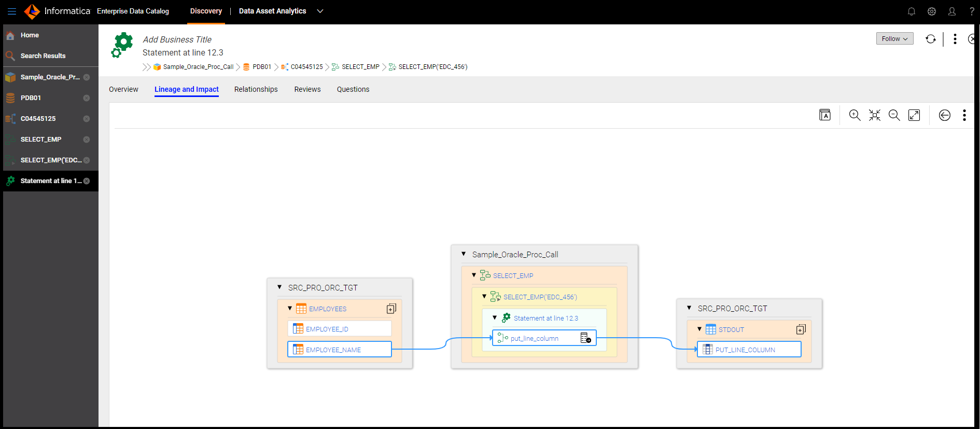Close the SELECT_EMP('EDC... sidebar entry

(x=87, y=160)
